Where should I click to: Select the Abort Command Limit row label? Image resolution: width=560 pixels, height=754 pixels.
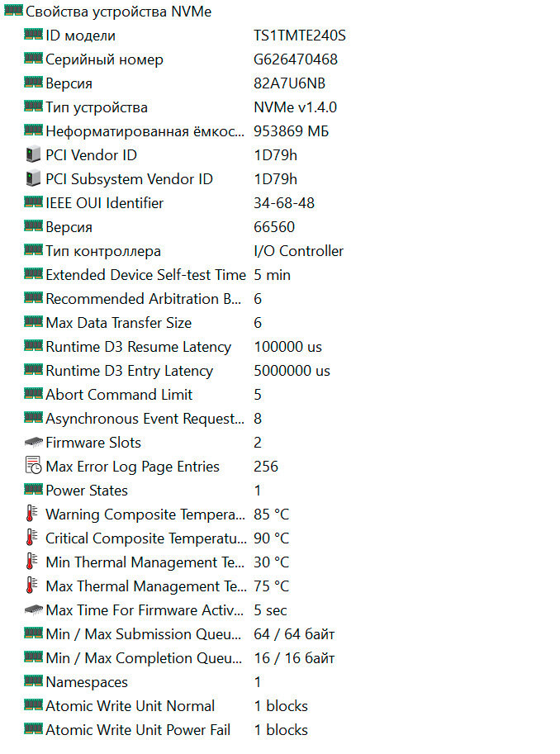pos(119,395)
